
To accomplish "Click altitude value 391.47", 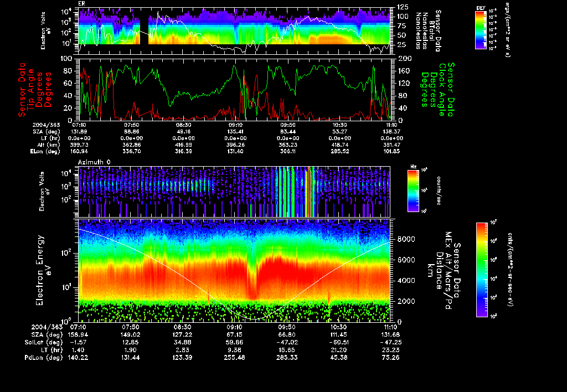I will pyautogui.click(x=391, y=145).
